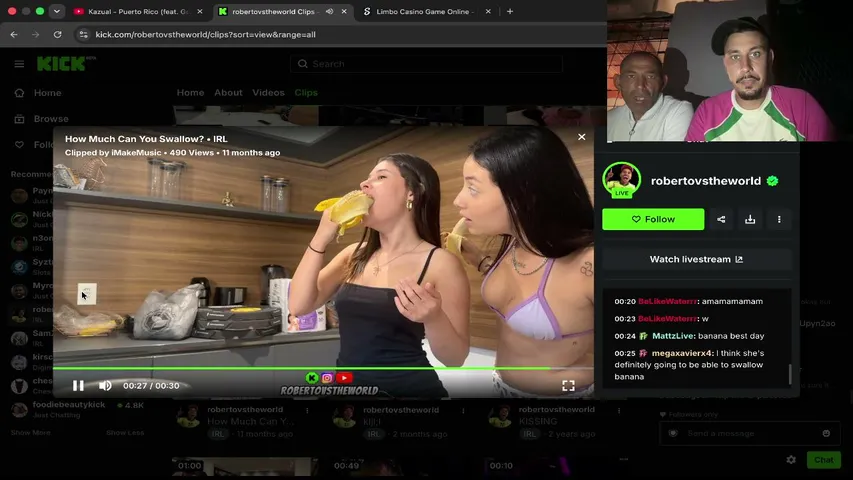
Task: Click the green Chat button
Action: [824, 460]
